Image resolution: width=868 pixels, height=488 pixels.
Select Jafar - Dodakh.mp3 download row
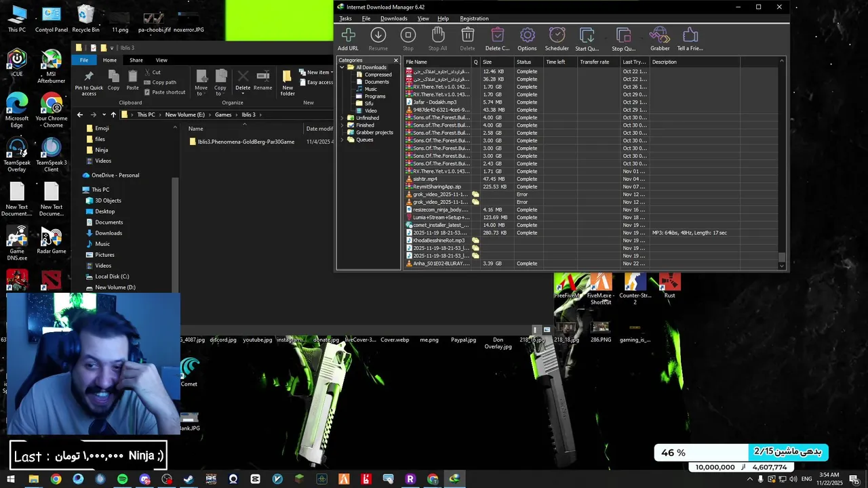click(592, 102)
